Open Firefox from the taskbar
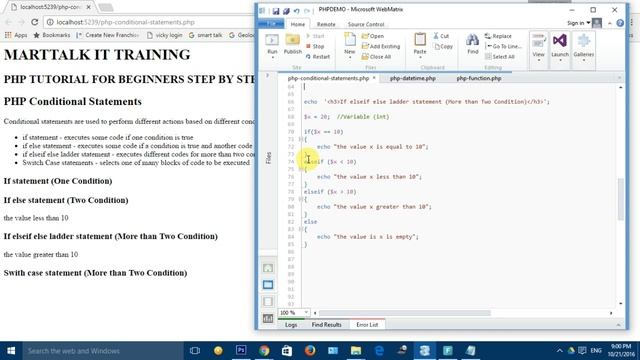640x360 pixels. (x=310, y=350)
